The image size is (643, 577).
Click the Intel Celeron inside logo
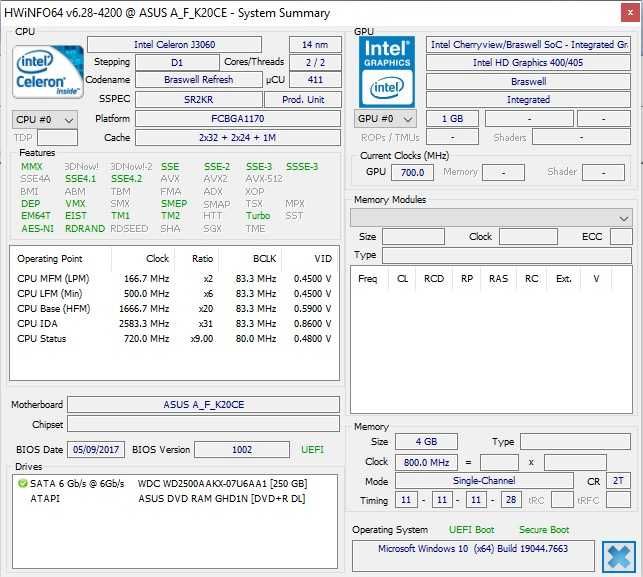[x=48, y=72]
